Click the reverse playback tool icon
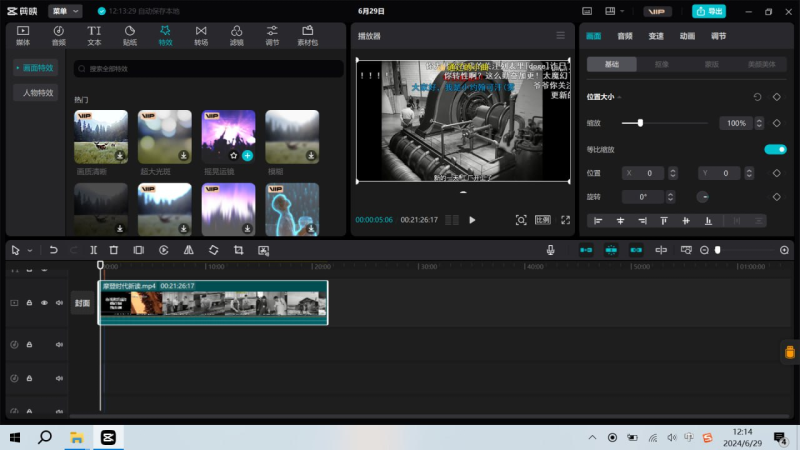Screen dimensions: 800x450 click(164, 250)
